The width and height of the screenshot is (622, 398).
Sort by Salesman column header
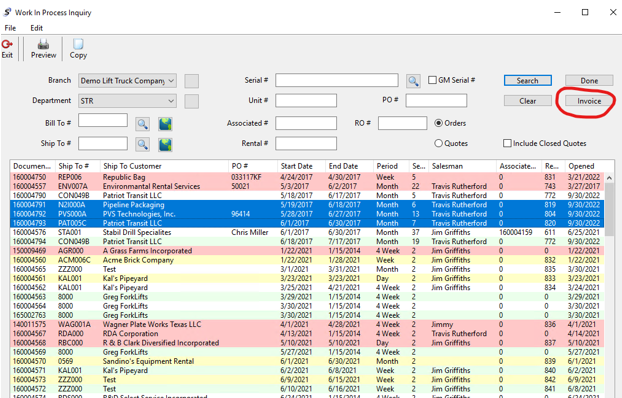tap(462, 166)
